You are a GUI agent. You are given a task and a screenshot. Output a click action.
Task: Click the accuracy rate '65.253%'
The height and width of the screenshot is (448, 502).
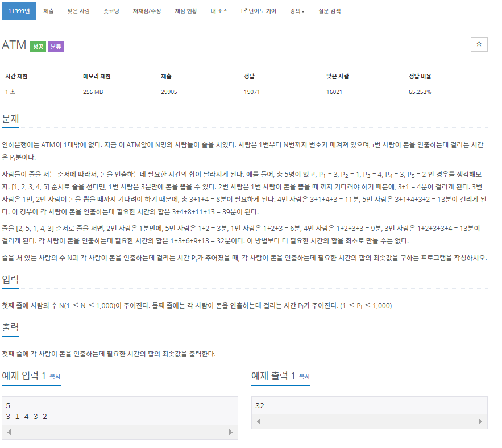pos(420,92)
